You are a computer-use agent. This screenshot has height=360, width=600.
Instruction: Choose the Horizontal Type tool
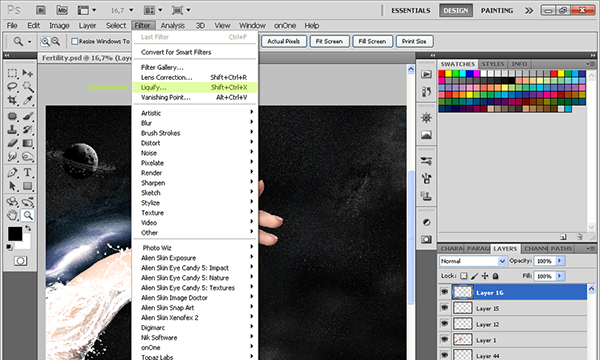point(28,172)
